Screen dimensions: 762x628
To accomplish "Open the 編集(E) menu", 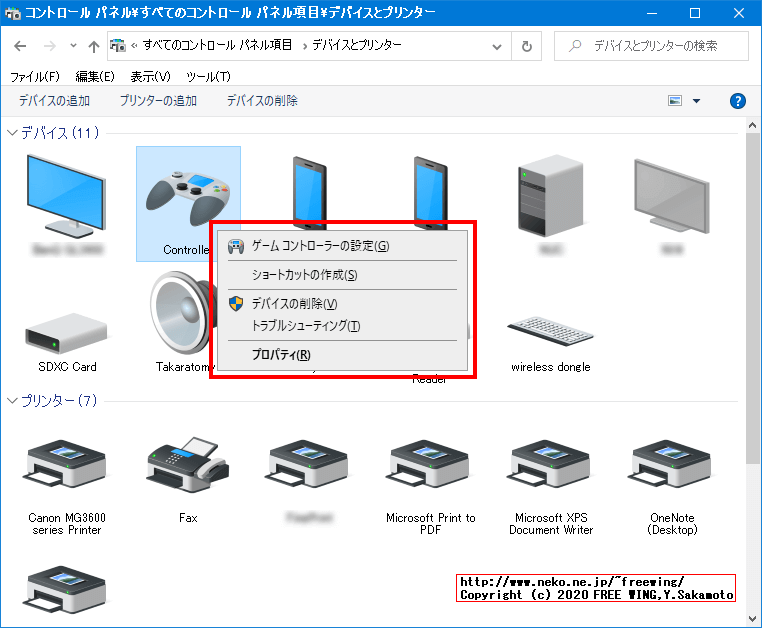I will (x=95, y=76).
